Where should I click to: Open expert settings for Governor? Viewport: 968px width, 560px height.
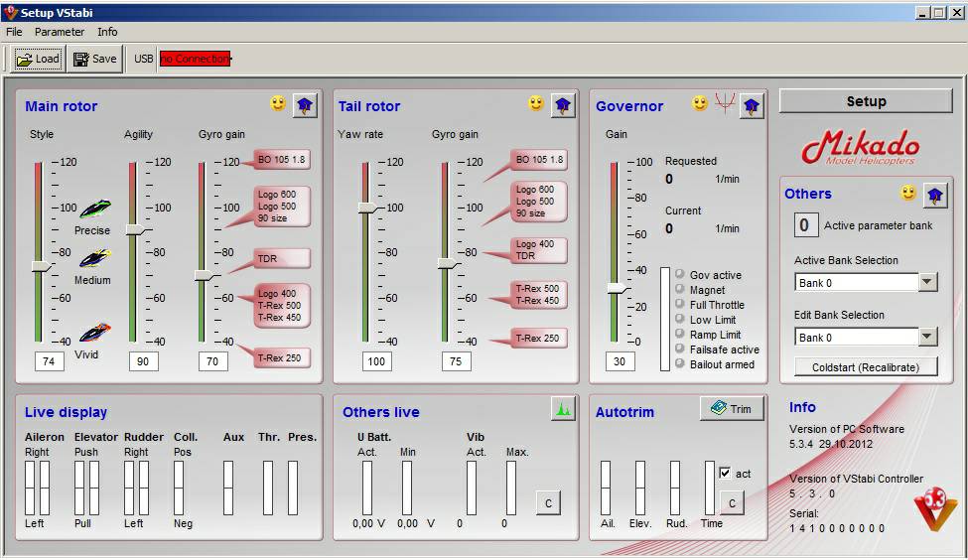click(752, 106)
